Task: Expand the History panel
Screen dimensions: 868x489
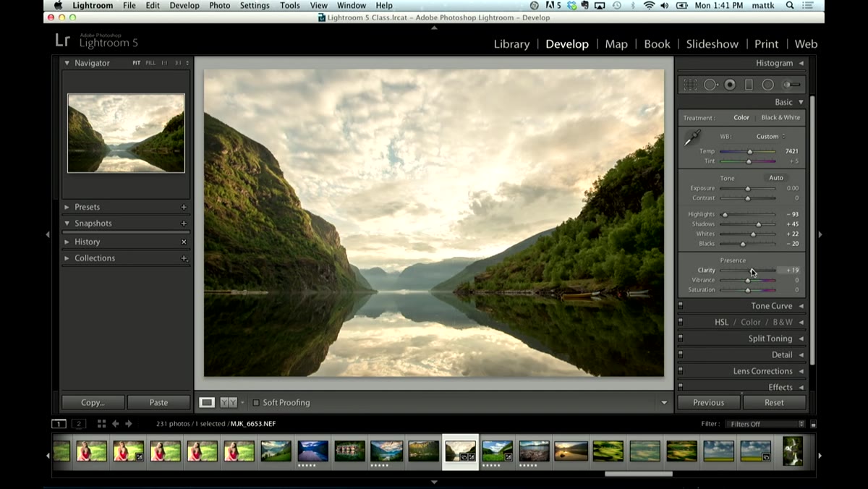Action: 67,242
